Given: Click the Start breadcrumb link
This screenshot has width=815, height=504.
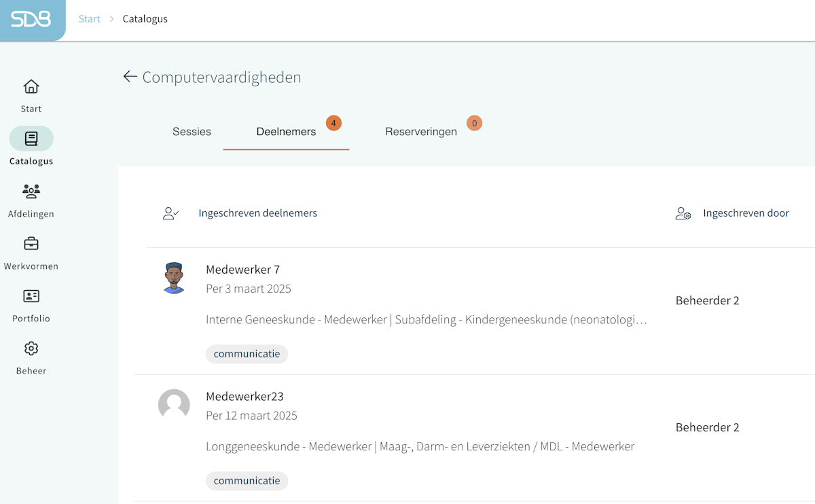Looking at the screenshot, I should click(89, 19).
